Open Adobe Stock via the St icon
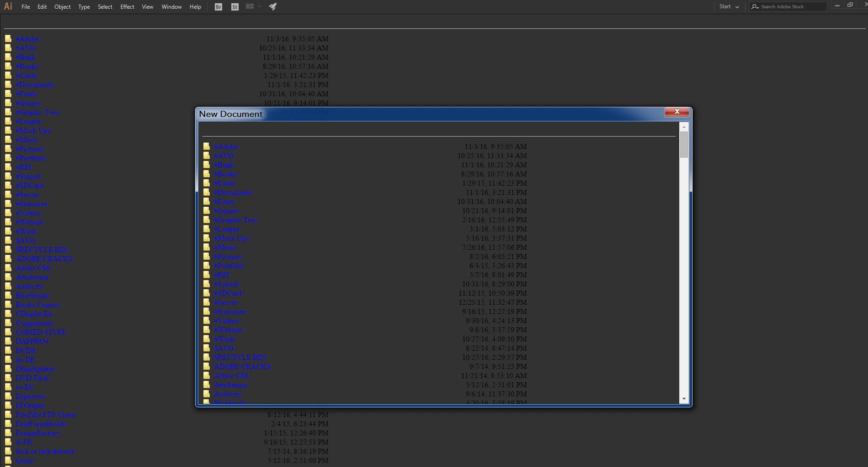The image size is (868, 467). (235, 7)
